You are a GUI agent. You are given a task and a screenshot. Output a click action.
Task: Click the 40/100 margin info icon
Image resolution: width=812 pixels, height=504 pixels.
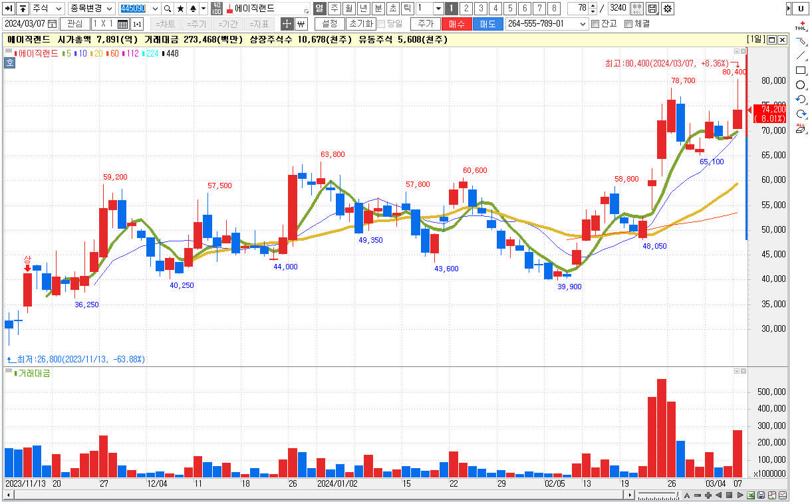(x=217, y=9)
